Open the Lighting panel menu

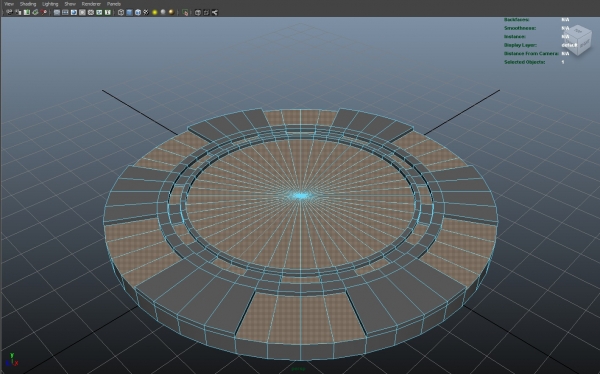point(50,4)
